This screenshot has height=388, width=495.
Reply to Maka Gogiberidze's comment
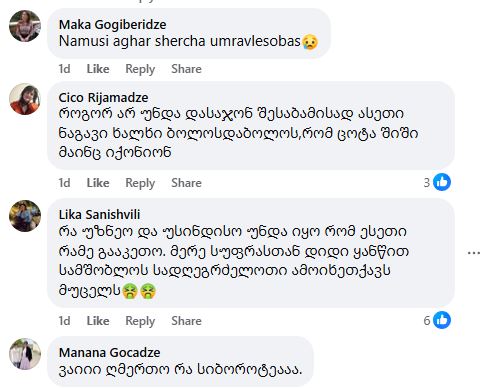140,69
